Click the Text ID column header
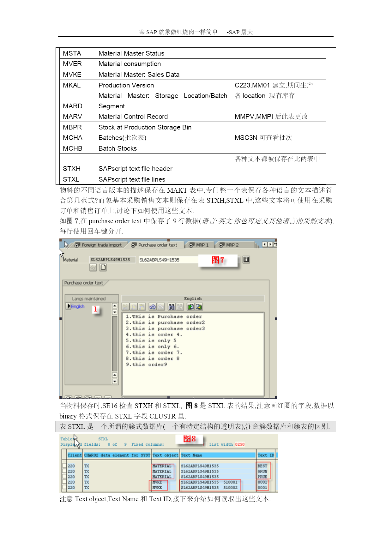 pos(266,455)
